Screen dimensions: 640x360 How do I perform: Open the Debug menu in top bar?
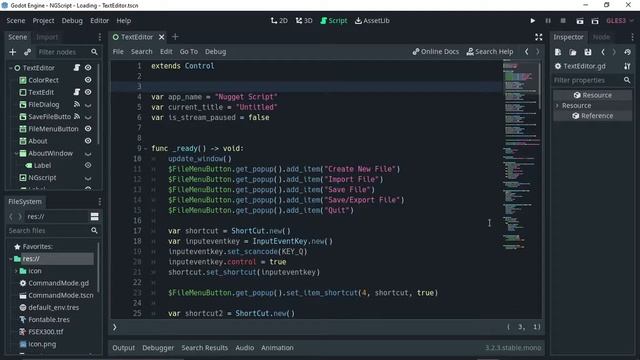[72, 21]
